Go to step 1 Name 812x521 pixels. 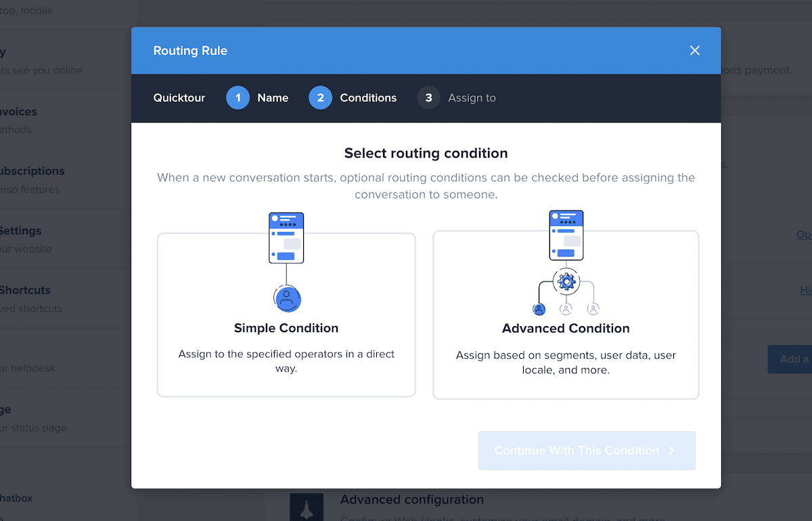[257, 98]
